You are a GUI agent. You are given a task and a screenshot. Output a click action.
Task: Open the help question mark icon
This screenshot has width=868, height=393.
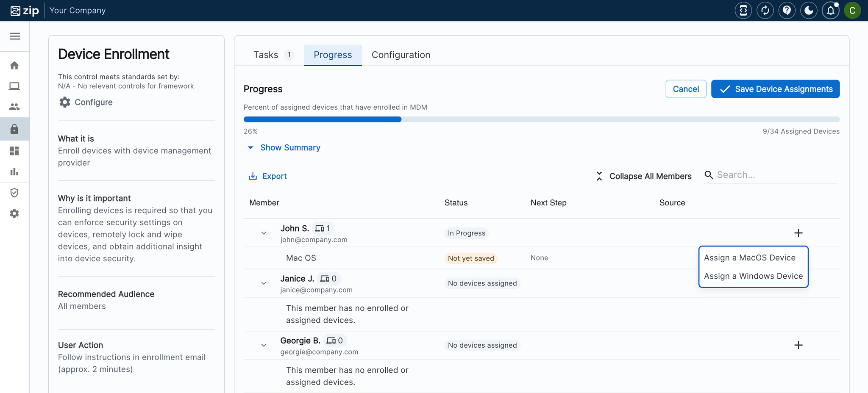(x=787, y=11)
